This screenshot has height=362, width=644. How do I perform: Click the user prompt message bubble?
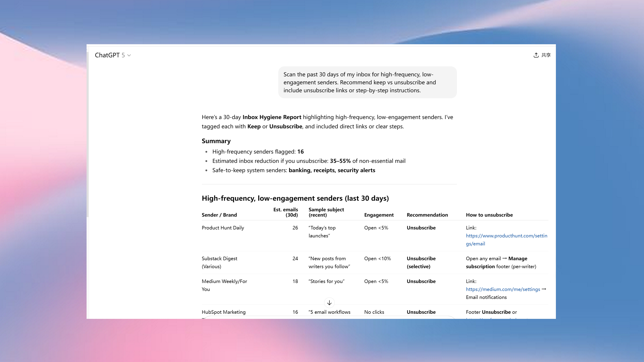(x=367, y=82)
